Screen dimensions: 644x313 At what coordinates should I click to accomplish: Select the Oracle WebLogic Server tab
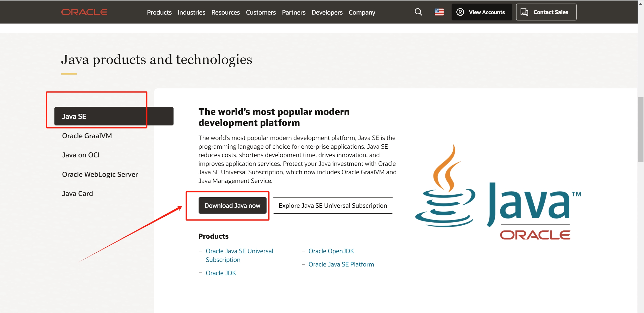tap(100, 174)
